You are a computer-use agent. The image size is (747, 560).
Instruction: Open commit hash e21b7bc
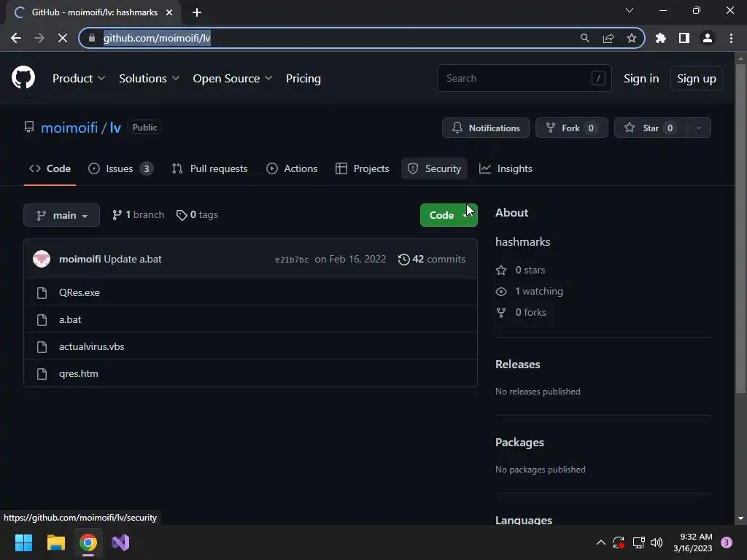tap(292, 260)
